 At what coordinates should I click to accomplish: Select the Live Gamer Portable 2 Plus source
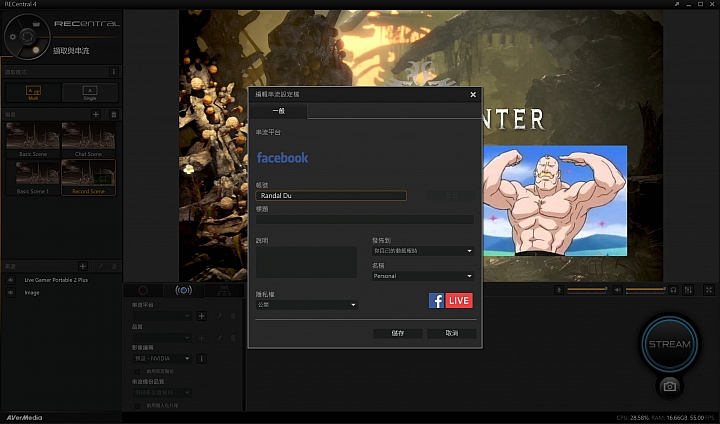coord(56,280)
